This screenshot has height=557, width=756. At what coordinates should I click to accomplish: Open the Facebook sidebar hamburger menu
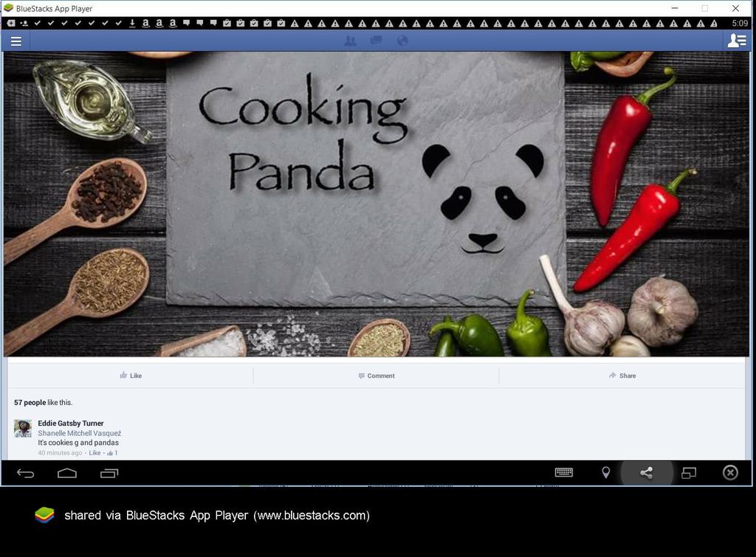(16, 41)
